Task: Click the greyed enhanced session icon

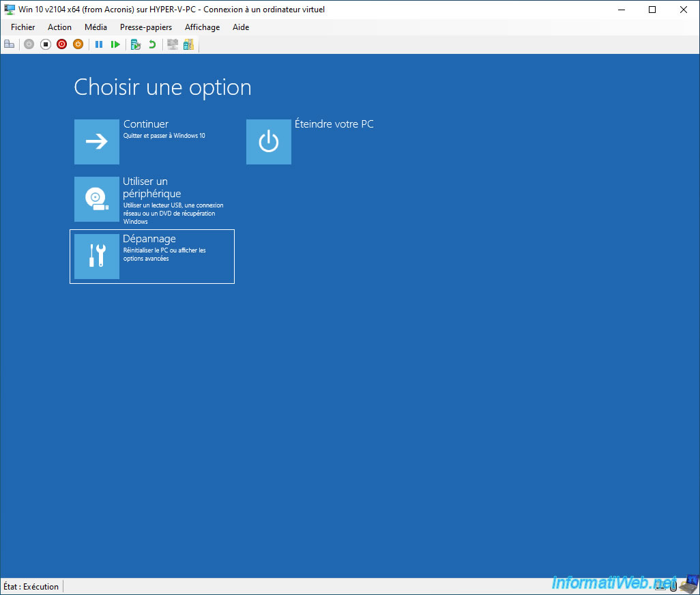Action: click(173, 44)
